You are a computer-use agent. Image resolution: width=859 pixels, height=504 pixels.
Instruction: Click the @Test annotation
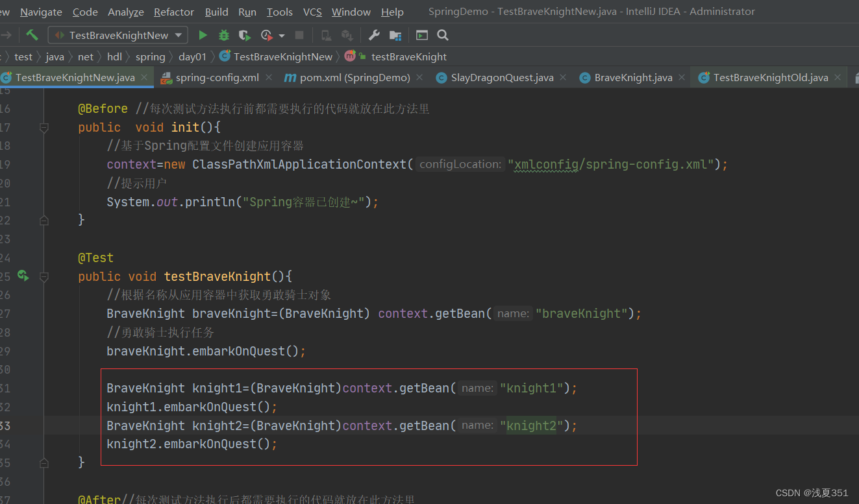[95, 258]
